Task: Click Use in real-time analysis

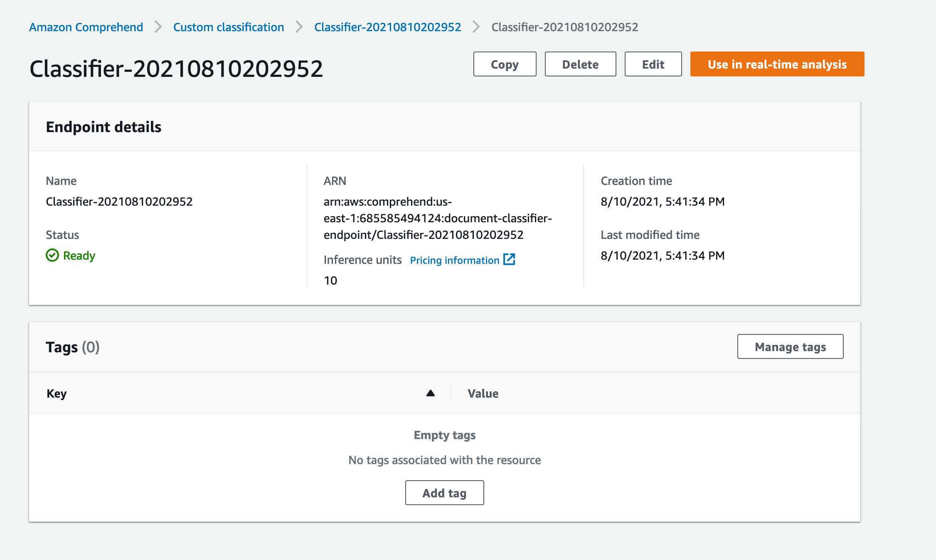Action: coord(777,64)
